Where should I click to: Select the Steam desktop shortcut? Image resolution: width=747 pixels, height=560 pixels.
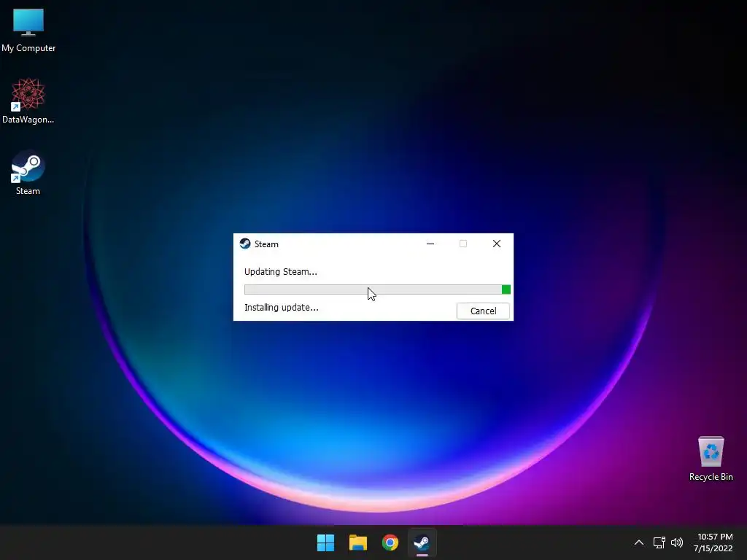click(x=28, y=172)
